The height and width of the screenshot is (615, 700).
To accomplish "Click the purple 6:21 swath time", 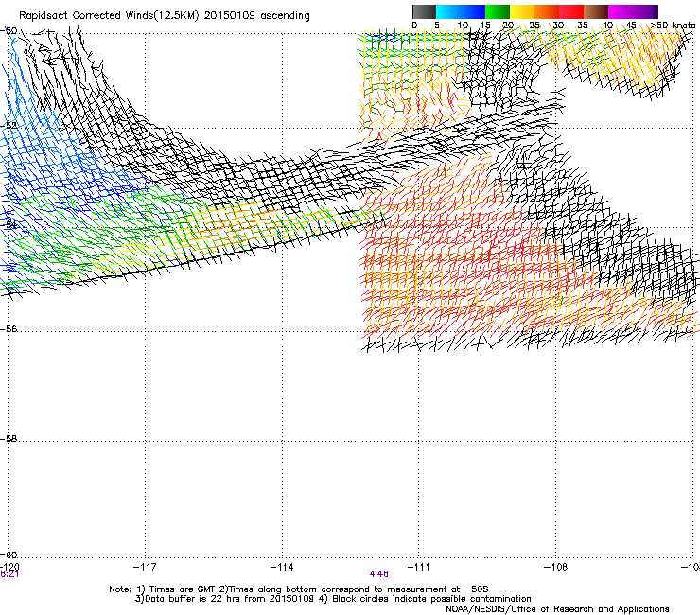I will (9, 574).
